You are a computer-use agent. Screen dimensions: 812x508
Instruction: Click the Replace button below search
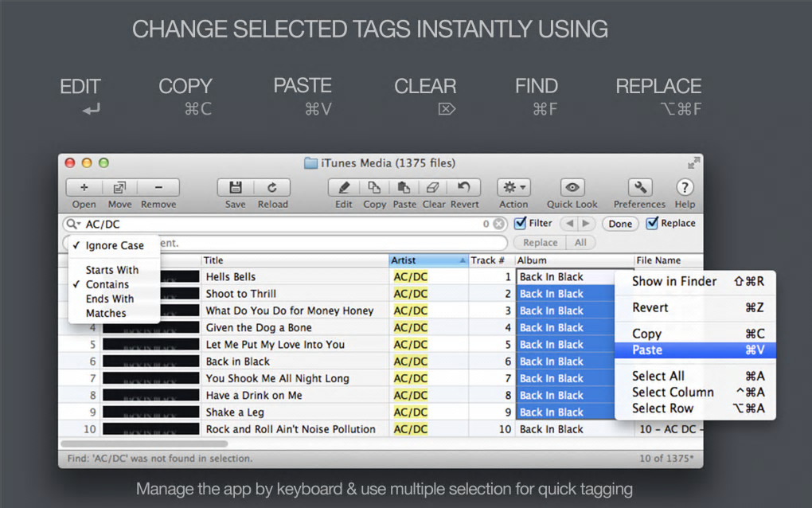pos(540,242)
